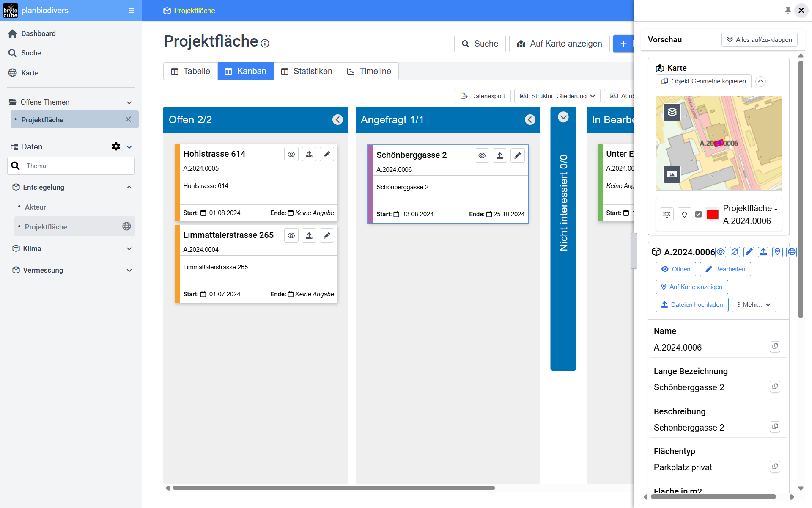The image size is (812, 508).
Task: Toggle sidebar with hamburger menu
Action: click(132, 11)
